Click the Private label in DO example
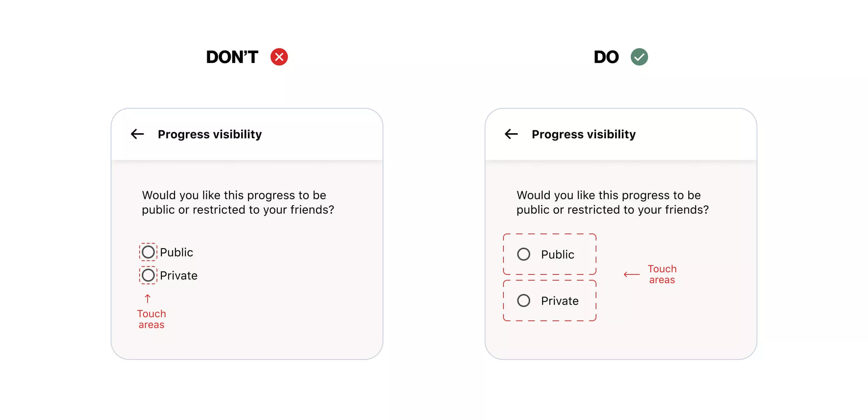 pos(559,301)
